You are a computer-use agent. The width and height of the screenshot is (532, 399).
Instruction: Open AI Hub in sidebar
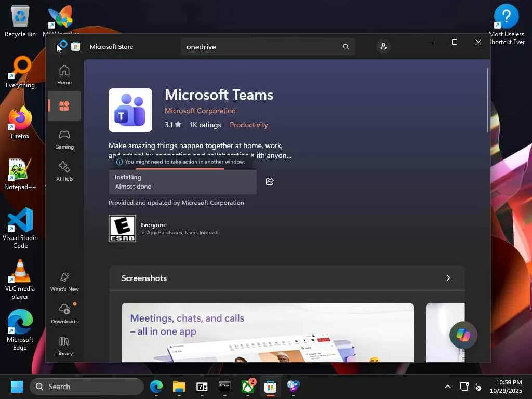pyautogui.click(x=64, y=171)
